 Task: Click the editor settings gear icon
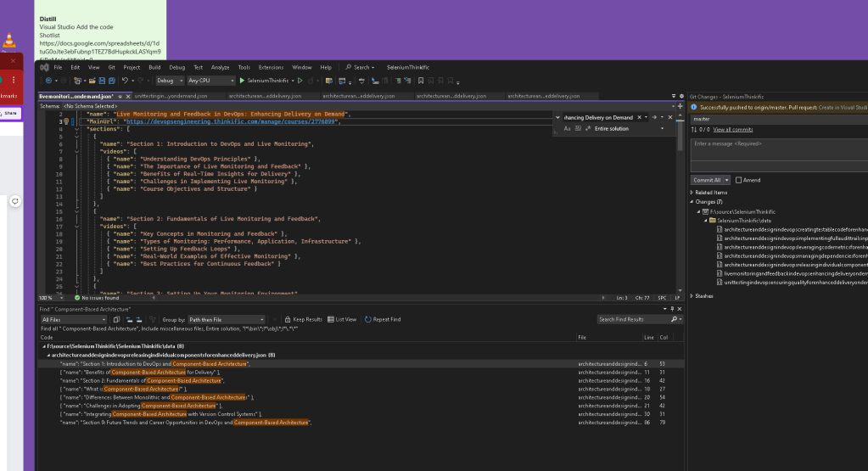681,96
